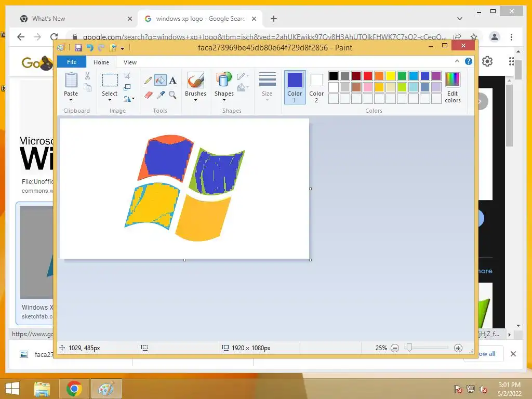
Task: Click the Chrome address bar URL
Action: pos(264,37)
